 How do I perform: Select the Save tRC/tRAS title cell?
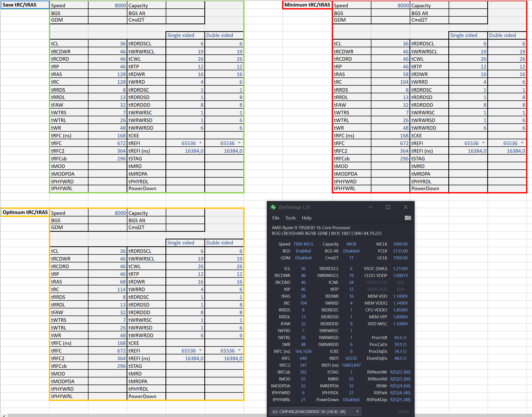pos(25,5)
